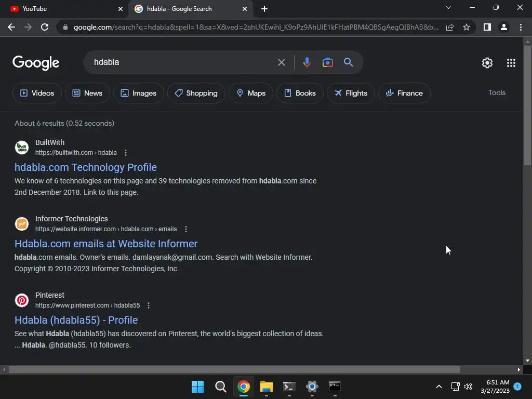Open the Windows Start menu
The image size is (532, 399).
pyautogui.click(x=197, y=387)
